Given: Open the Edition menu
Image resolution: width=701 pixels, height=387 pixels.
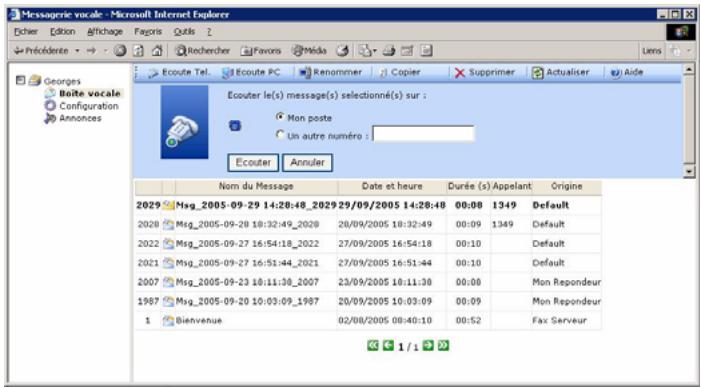Looking at the screenshot, I should click(62, 32).
